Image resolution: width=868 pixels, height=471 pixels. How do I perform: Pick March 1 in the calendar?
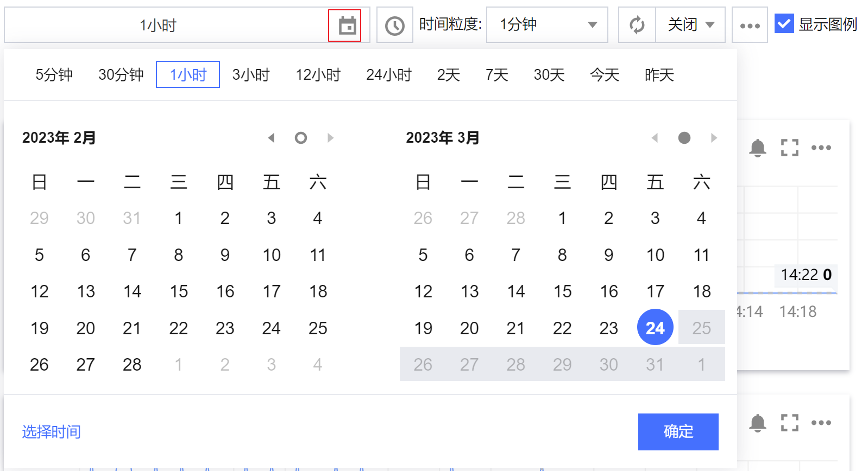562,218
